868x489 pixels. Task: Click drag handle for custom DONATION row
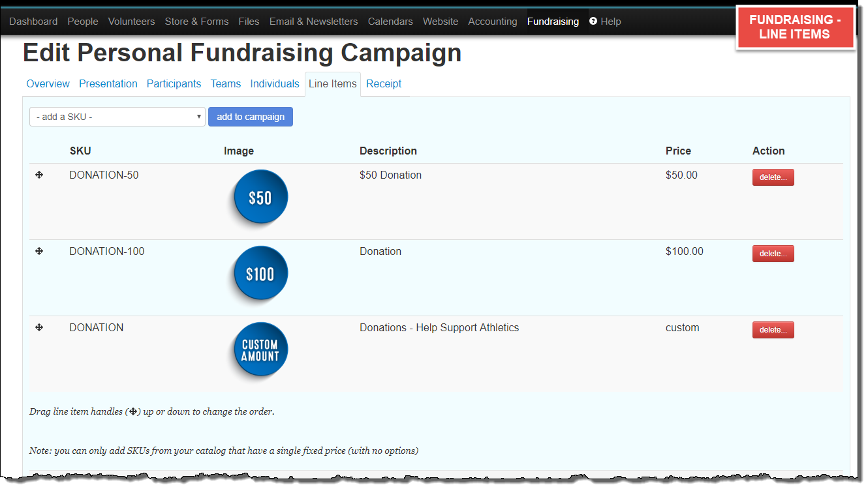pyautogui.click(x=39, y=327)
